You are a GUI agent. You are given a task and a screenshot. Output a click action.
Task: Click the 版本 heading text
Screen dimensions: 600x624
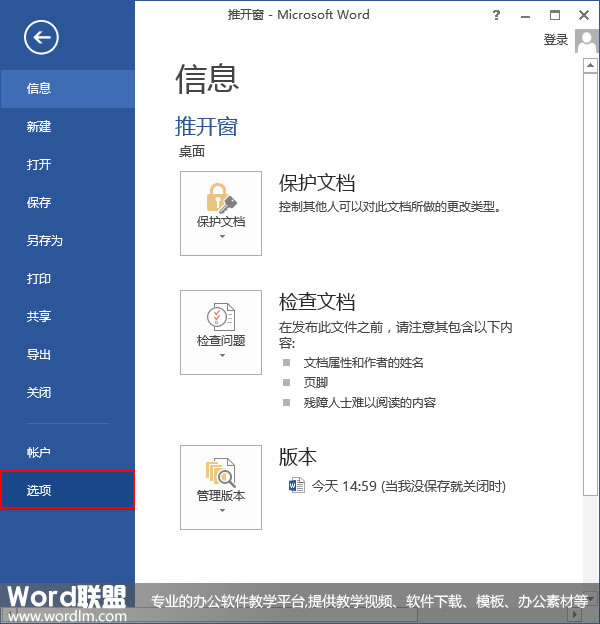(298, 457)
